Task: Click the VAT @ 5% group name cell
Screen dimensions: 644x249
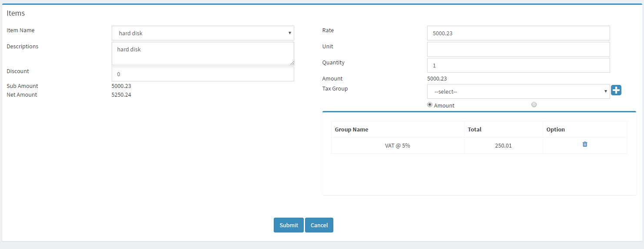Action: coord(398,145)
